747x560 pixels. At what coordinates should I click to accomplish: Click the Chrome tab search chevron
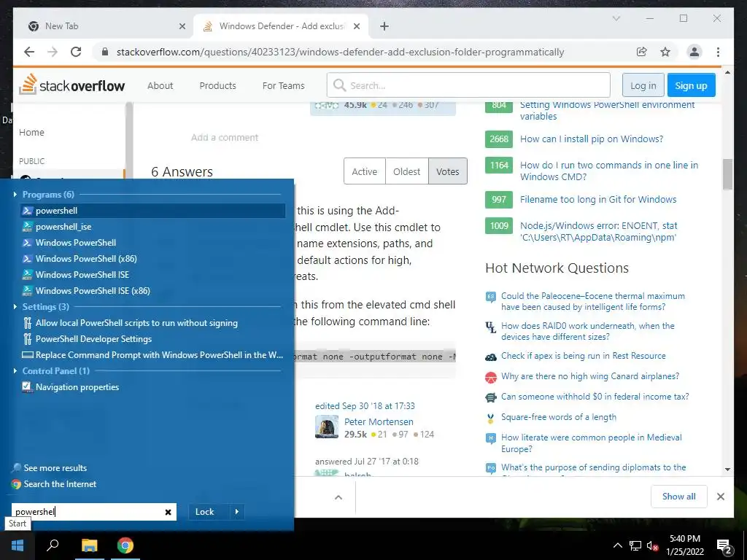[x=616, y=18]
